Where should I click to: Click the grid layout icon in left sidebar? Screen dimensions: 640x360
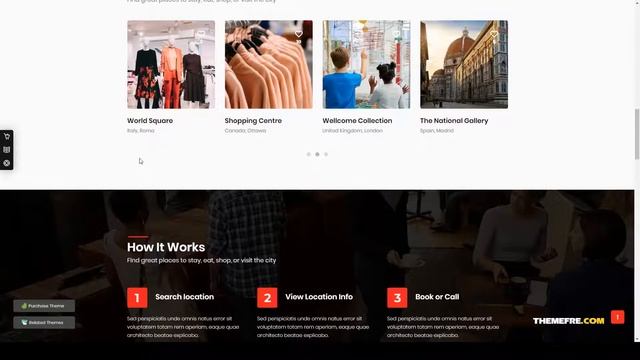7,150
